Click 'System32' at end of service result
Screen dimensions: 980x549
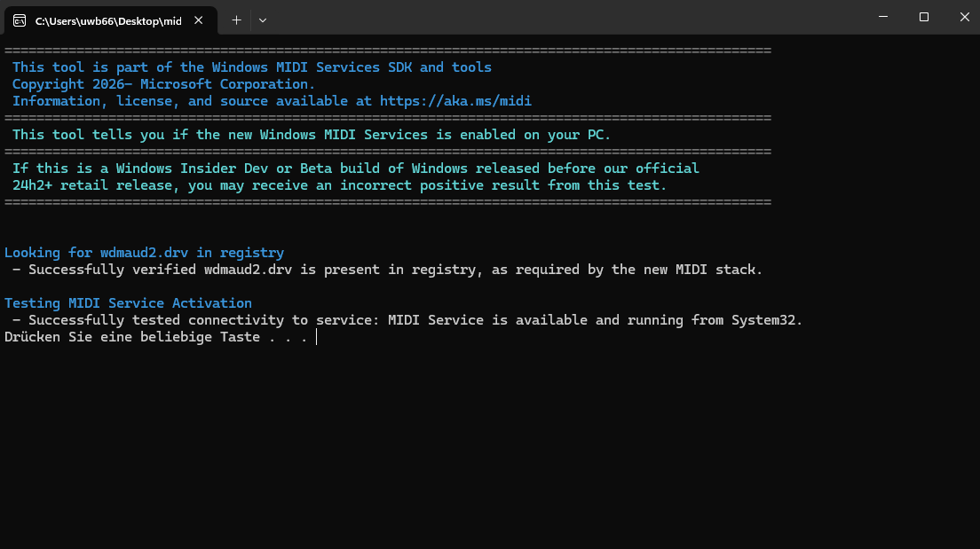tap(766, 320)
